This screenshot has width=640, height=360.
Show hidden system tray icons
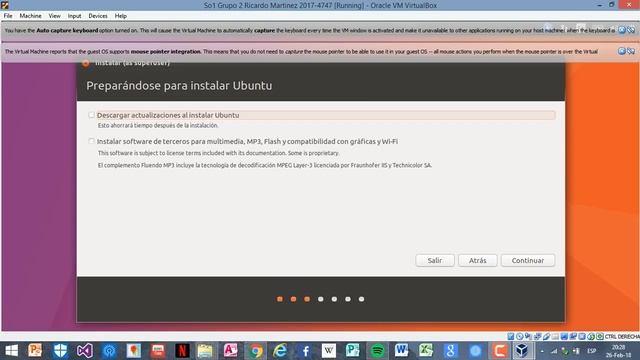pyautogui.click(x=542, y=351)
